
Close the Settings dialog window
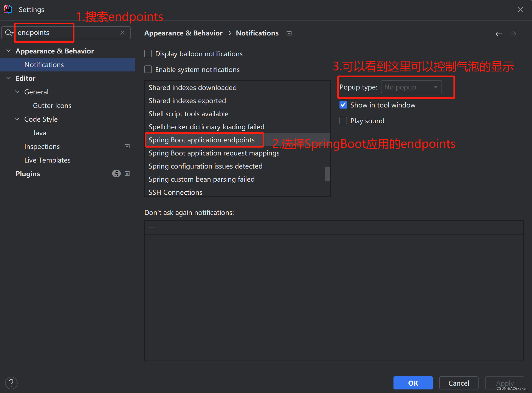[520, 10]
